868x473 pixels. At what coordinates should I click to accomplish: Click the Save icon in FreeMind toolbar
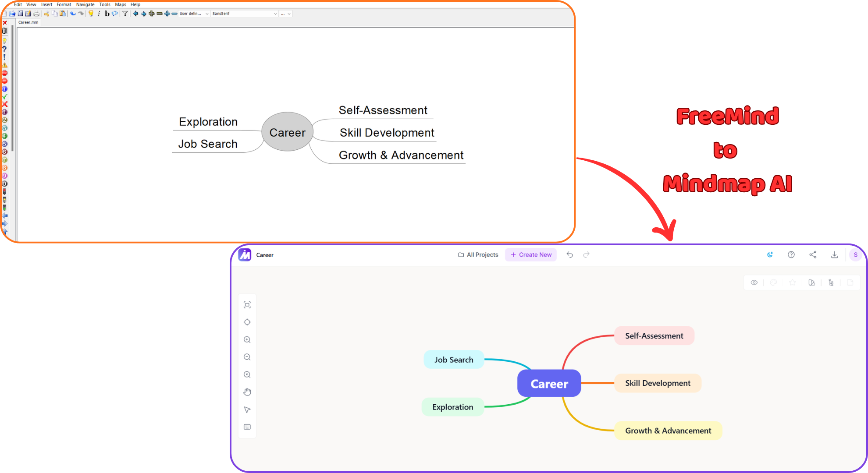click(20, 14)
